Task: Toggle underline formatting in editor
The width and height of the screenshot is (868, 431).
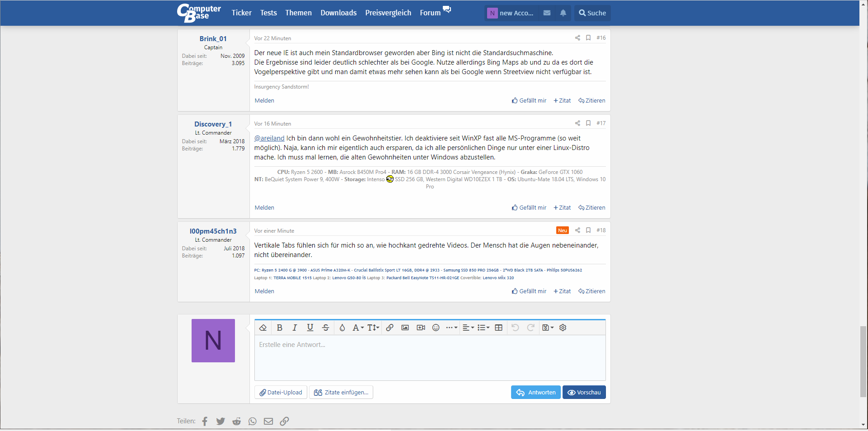Action: coord(310,328)
